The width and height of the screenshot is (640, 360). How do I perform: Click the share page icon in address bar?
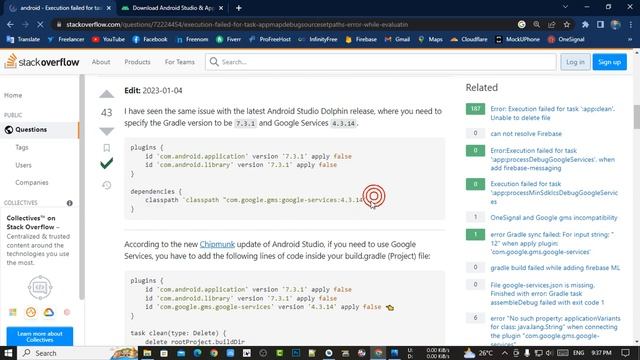(x=551, y=24)
